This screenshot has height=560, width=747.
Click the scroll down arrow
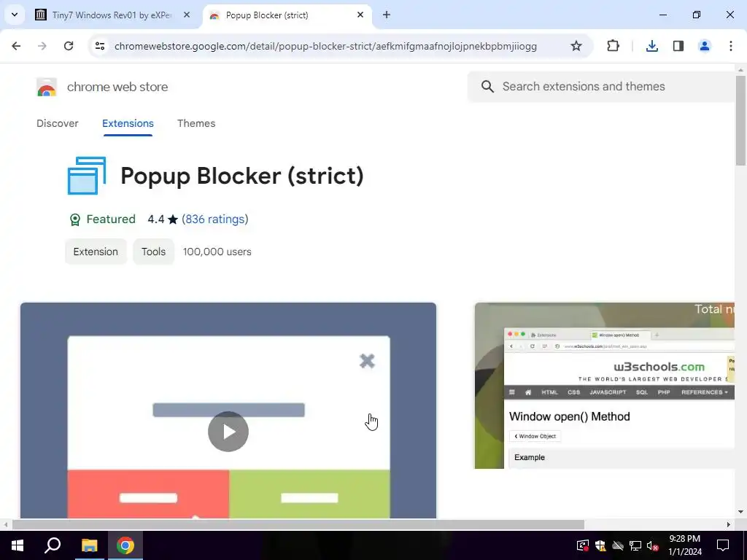(740, 513)
